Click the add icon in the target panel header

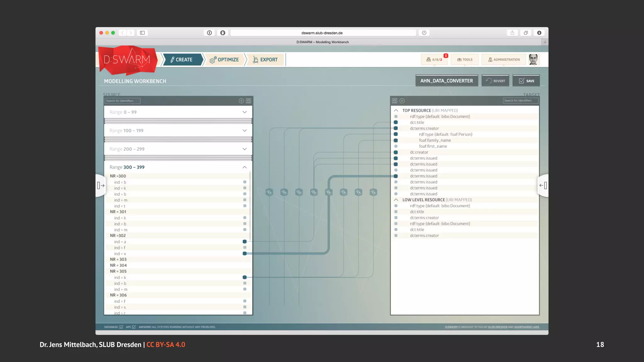(x=402, y=101)
